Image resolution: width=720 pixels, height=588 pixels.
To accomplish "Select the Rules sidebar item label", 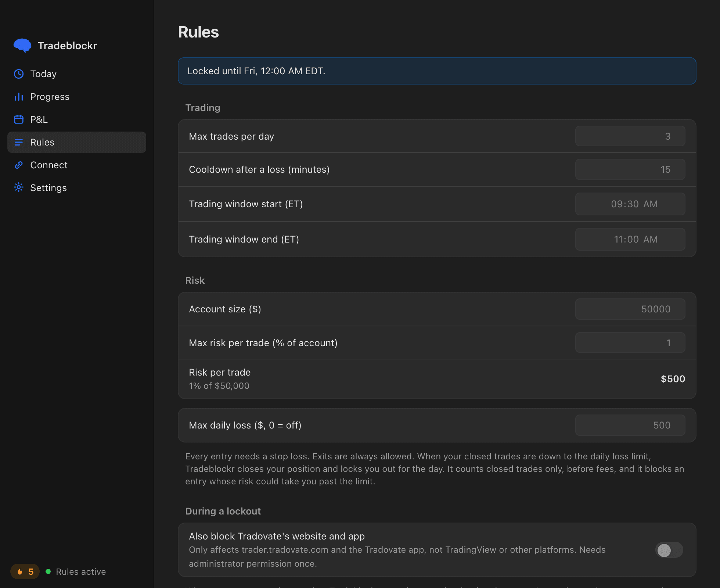I will coord(42,142).
